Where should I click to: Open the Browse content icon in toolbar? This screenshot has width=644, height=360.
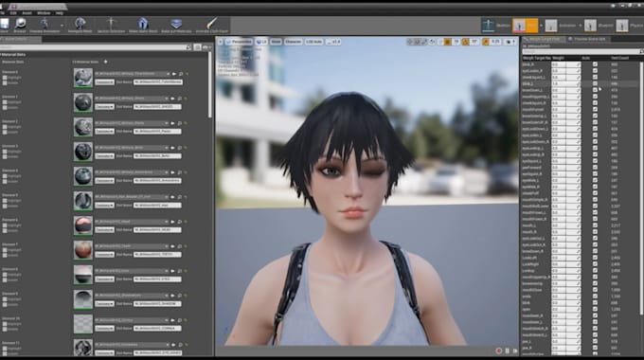coord(20,25)
